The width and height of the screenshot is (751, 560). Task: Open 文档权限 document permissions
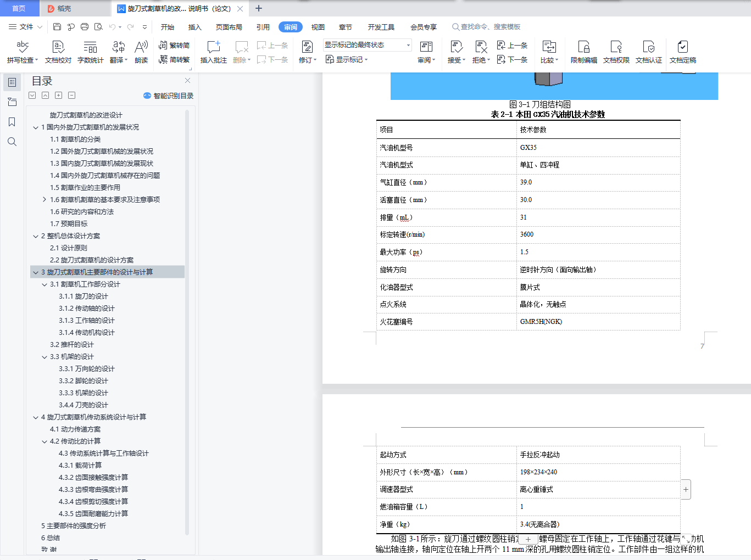click(x=616, y=52)
